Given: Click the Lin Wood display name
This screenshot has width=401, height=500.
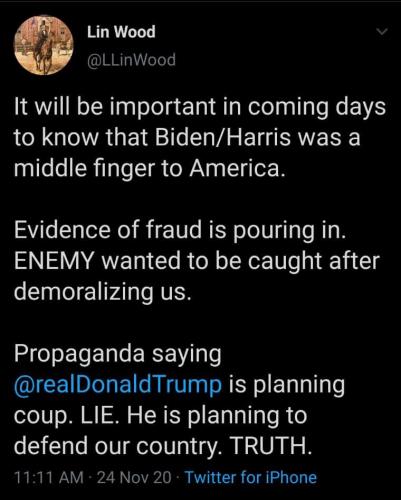Looking at the screenshot, I should coord(121,32).
